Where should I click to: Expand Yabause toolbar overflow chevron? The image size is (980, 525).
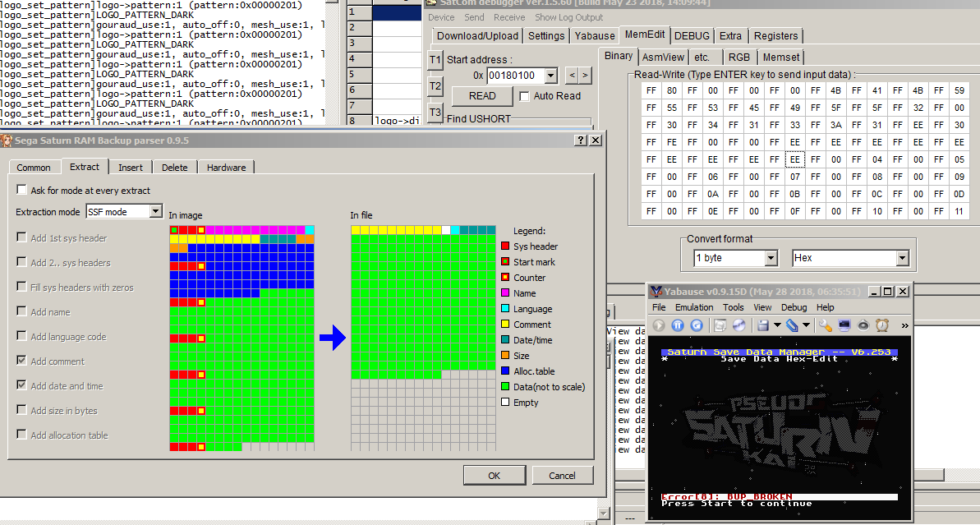pos(904,325)
